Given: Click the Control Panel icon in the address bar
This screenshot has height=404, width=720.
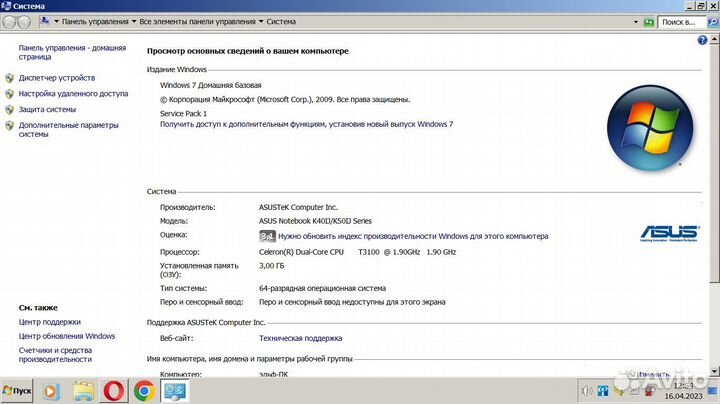Looking at the screenshot, I should coord(45,21).
